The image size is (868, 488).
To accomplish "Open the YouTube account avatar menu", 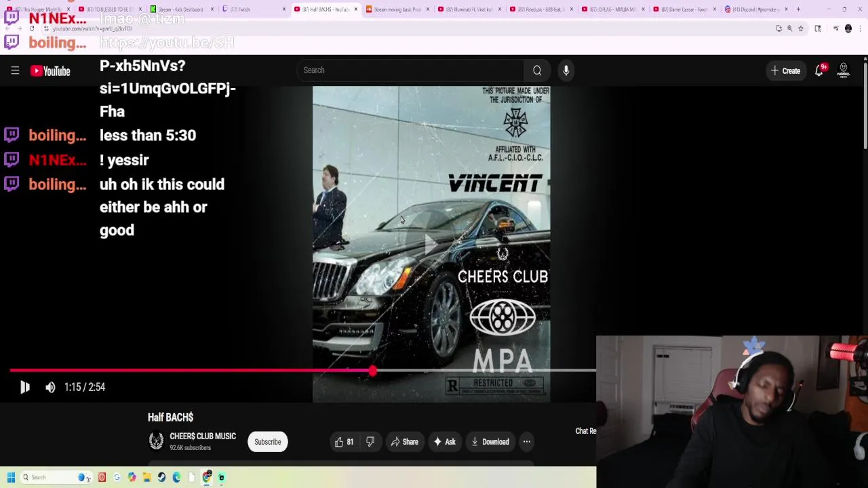I will 844,70.
